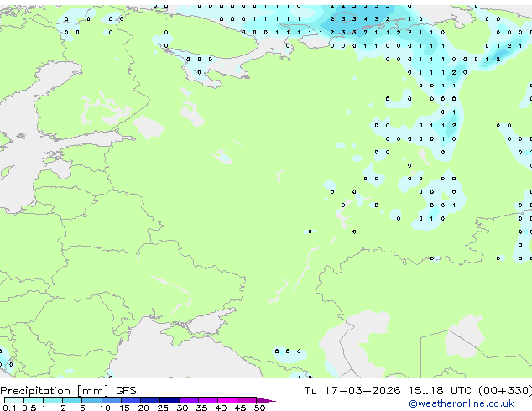Click the 0.1–0.5 mm legend color swatch
This screenshot has width=532, height=411.
click(x=14, y=400)
